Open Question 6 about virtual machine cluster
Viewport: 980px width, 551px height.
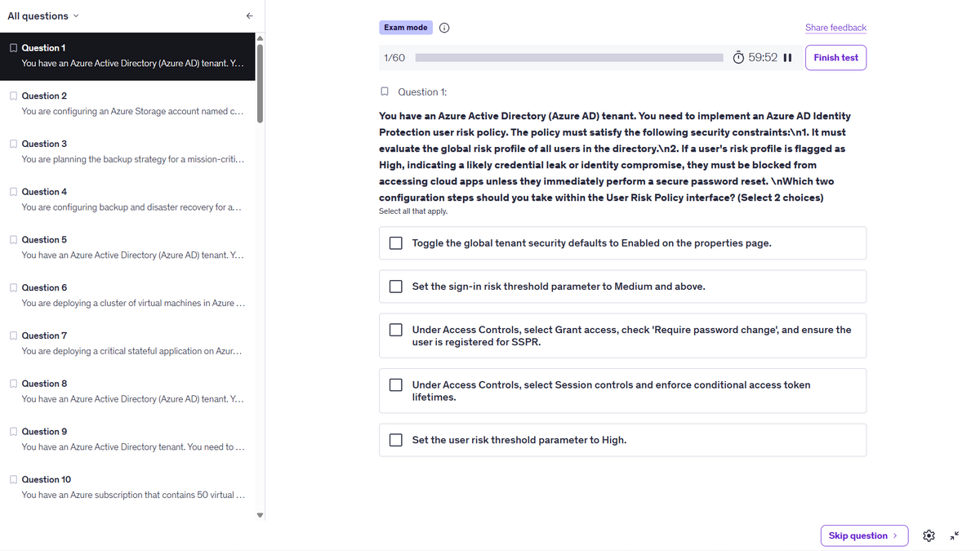coord(127,295)
